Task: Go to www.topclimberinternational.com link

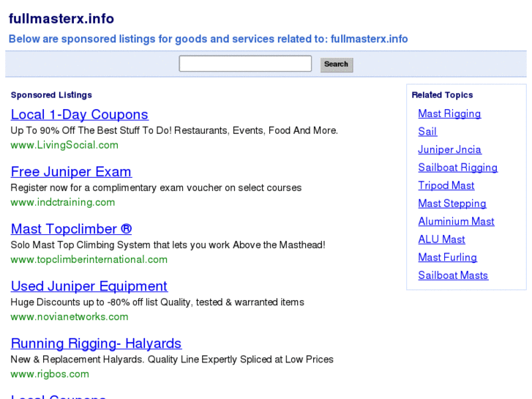Action: 89,259
